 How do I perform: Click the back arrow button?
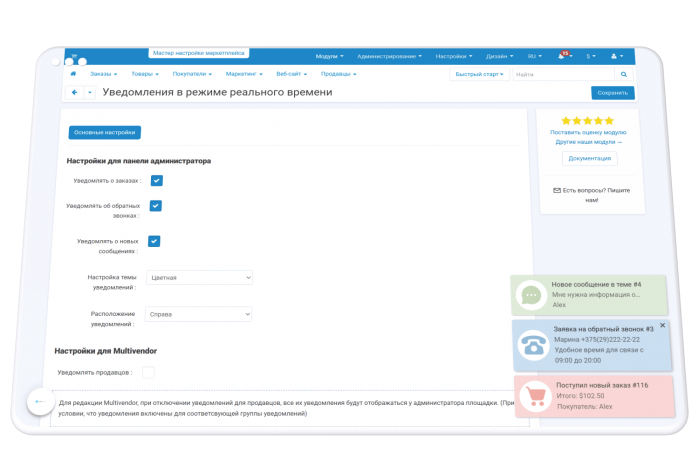coord(75,92)
